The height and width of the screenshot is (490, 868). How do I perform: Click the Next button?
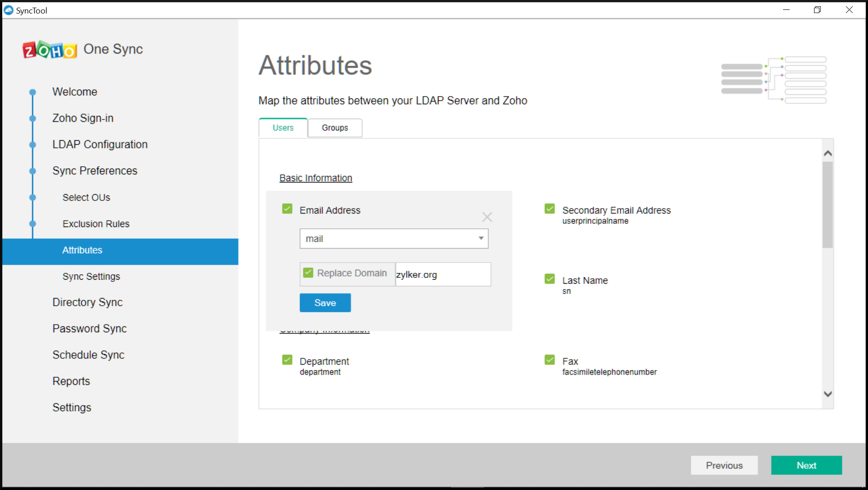(x=806, y=466)
